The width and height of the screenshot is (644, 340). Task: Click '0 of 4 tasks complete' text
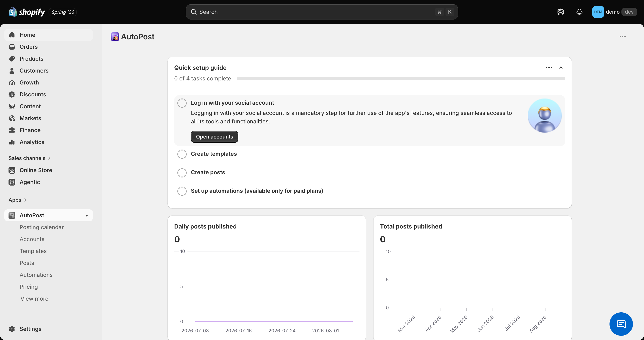click(203, 79)
